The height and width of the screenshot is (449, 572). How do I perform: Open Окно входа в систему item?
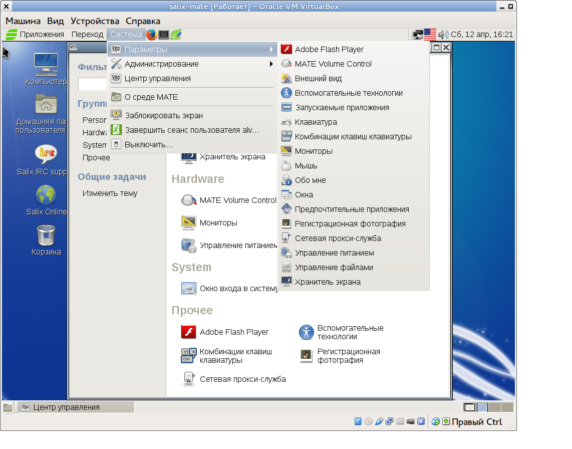pos(229,289)
